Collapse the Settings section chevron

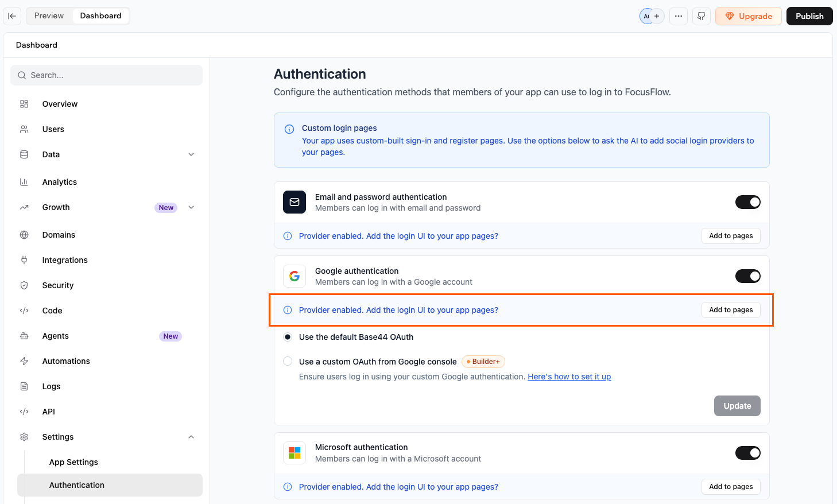(x=191, y=437)
